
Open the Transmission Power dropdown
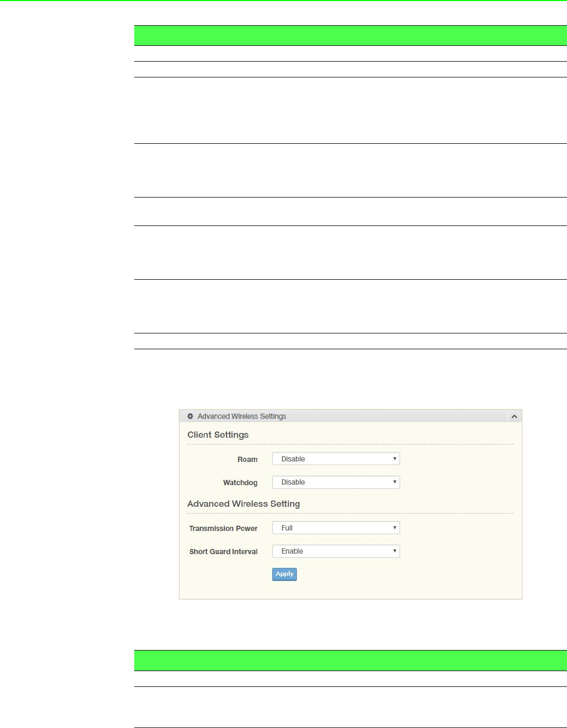point(336,528)
